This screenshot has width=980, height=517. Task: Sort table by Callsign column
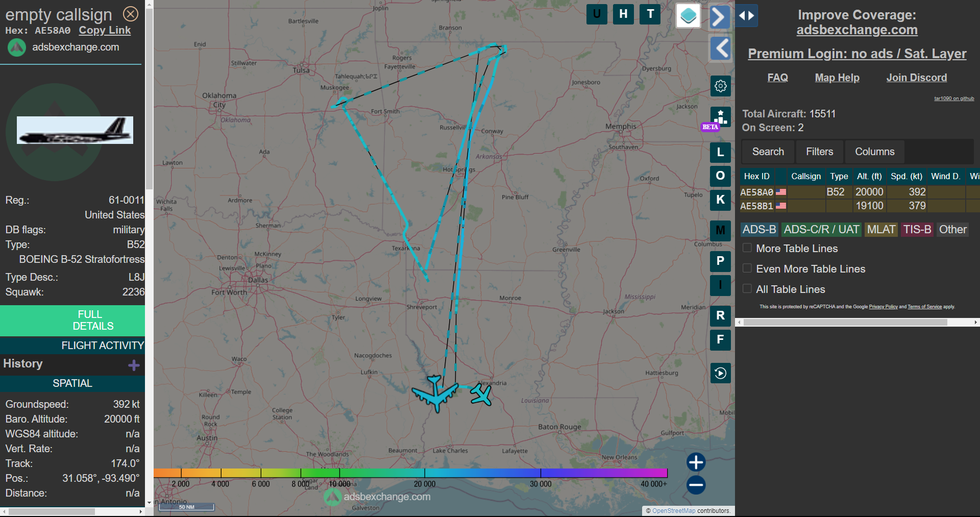click(806, 177)
